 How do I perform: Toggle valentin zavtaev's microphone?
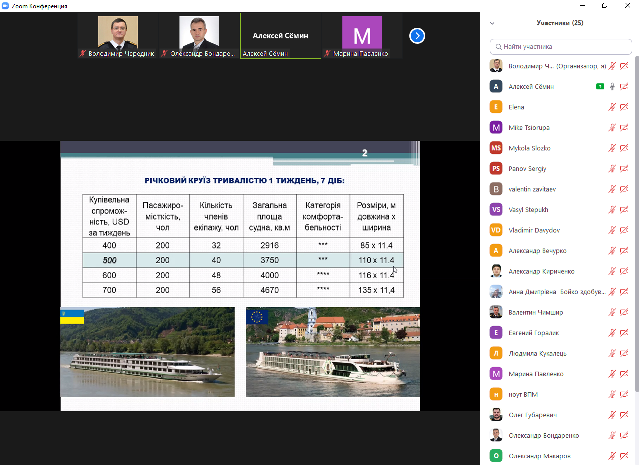coord(611,189)
